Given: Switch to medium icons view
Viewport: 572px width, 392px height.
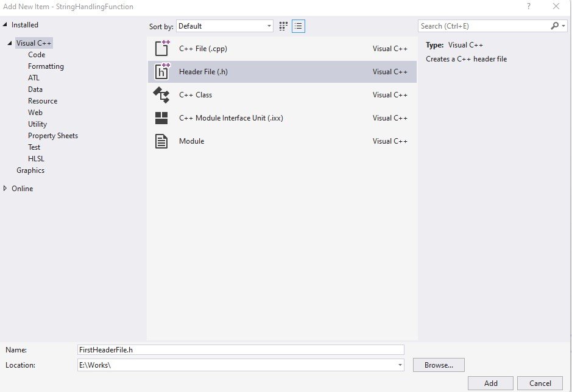Looking at the screenshot, I should coord(282,26).
